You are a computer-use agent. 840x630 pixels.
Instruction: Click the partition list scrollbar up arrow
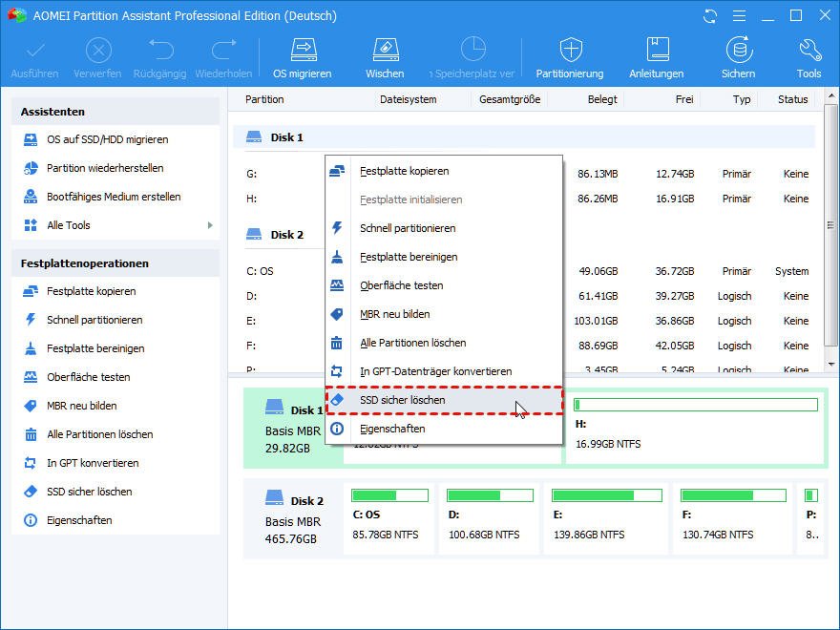[830, 96]
